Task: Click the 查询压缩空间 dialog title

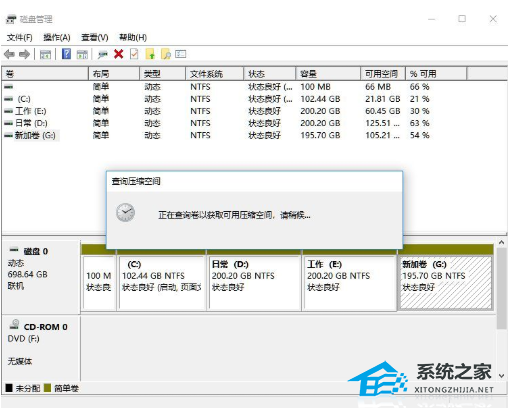Action: (x=136, y=181)
